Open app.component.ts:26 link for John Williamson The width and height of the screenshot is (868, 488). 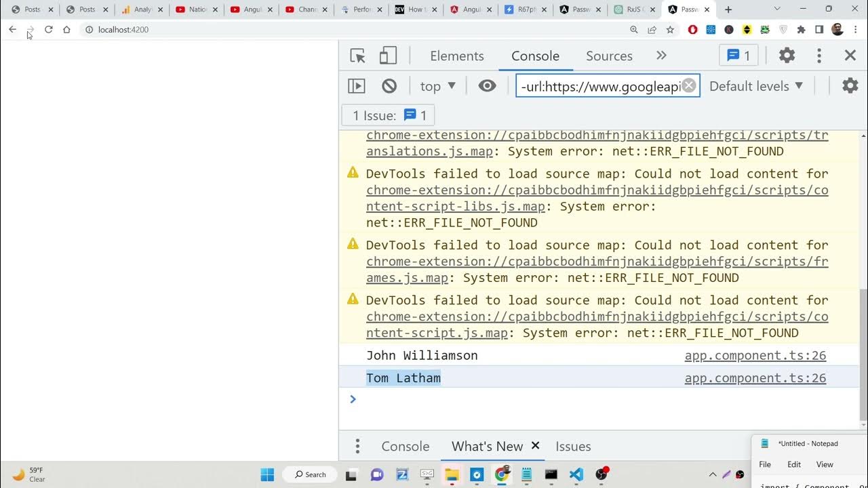(755, 355)
